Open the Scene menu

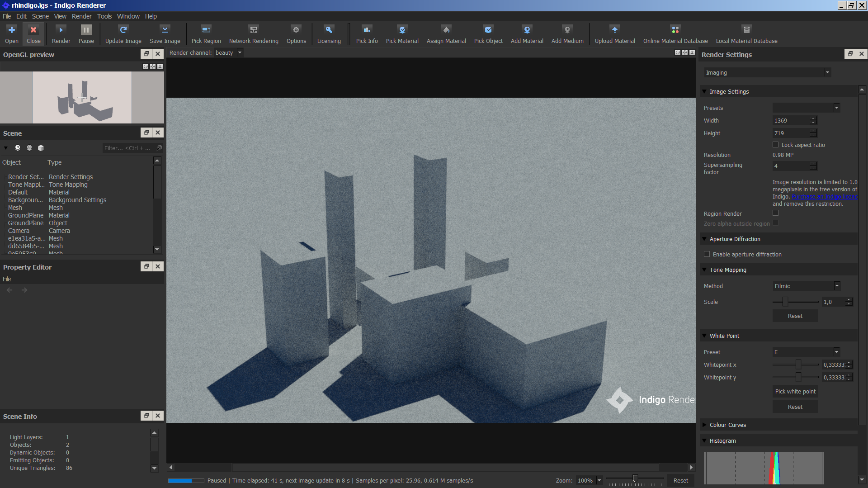point(40,16)
